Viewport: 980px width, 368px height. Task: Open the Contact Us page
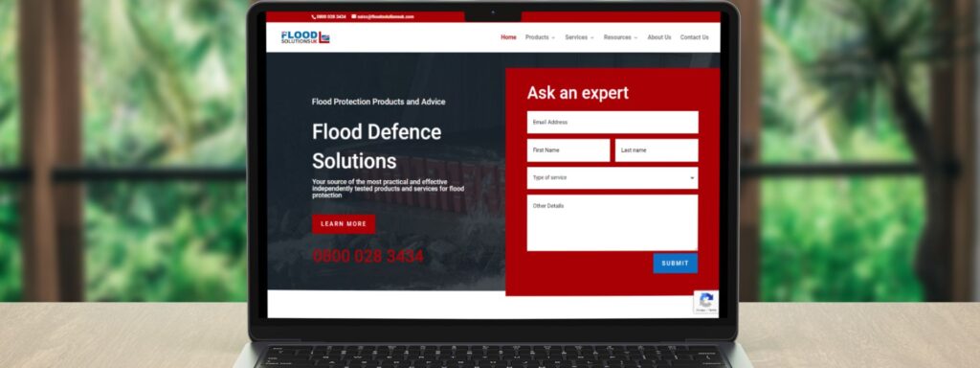695,37
